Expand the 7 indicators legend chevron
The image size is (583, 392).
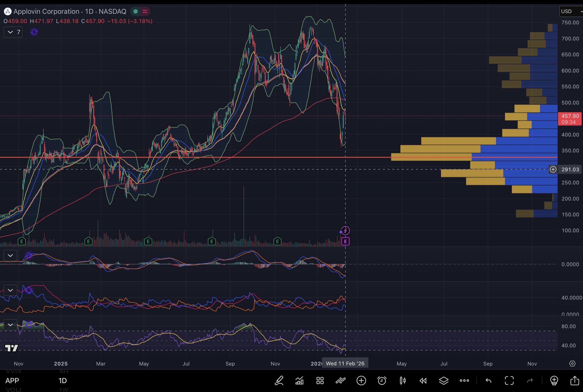point(11,32)
